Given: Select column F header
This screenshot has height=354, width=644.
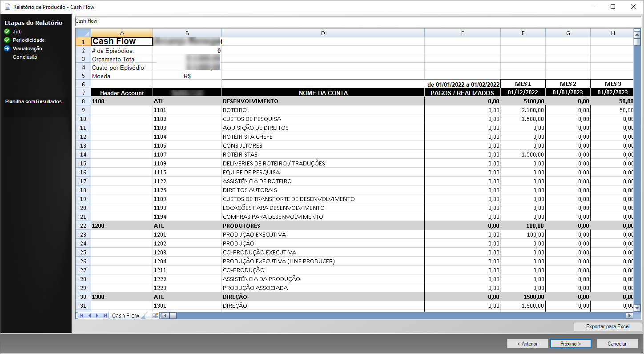Looking at the screenshot, I should tap(523, 33).
